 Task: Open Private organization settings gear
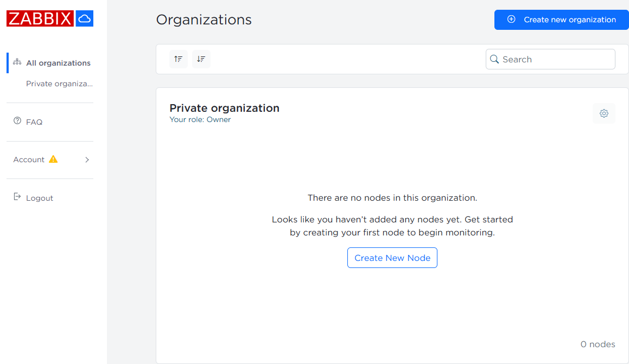tap(603, 113)
